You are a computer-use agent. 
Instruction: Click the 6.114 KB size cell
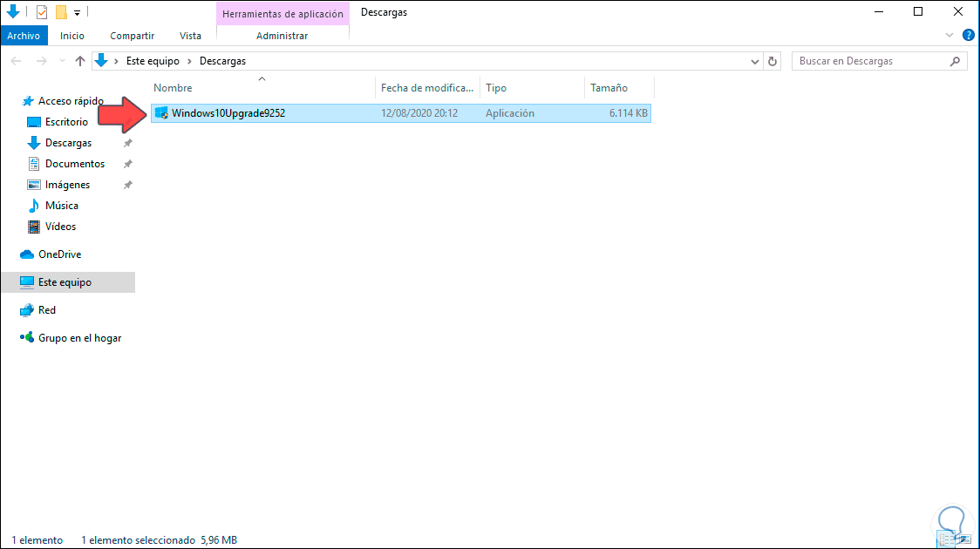(628, 113)
